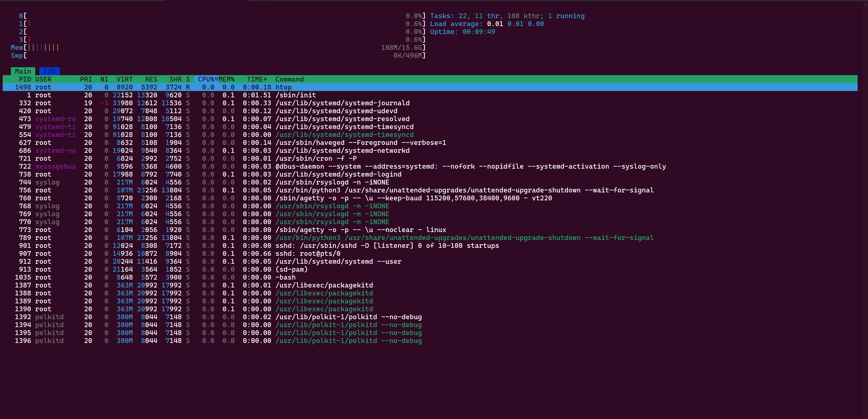Image resolution: width=868 pixels, height=419 pixels.
Task: Select the sshd listener process row
Action: coord(430,246)
